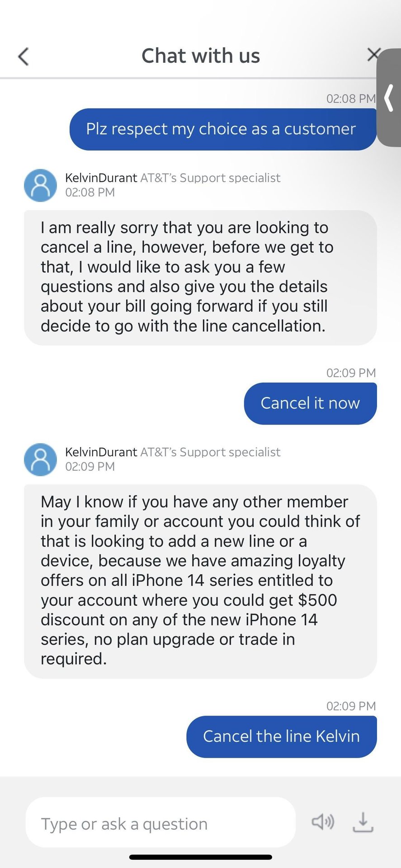401x868 pixels.
Task: Tap the 'Cancel it now' message bubble
Action: pos(310,403)
